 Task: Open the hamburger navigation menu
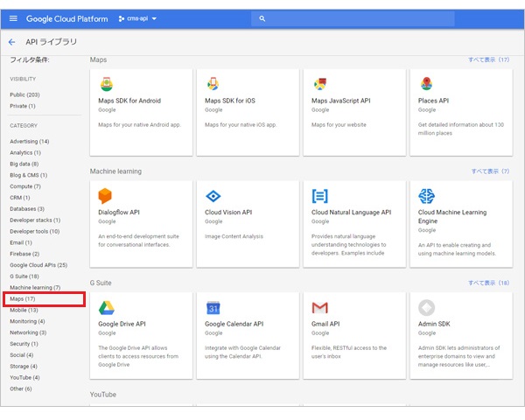(13, 18)
